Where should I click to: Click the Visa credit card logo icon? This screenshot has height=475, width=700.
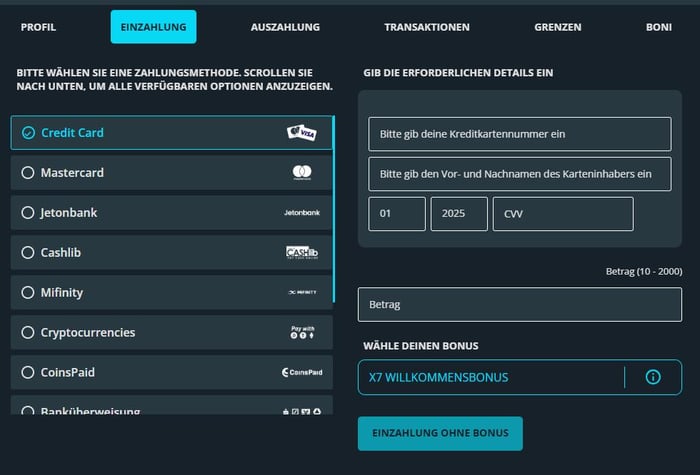(302, 133)
